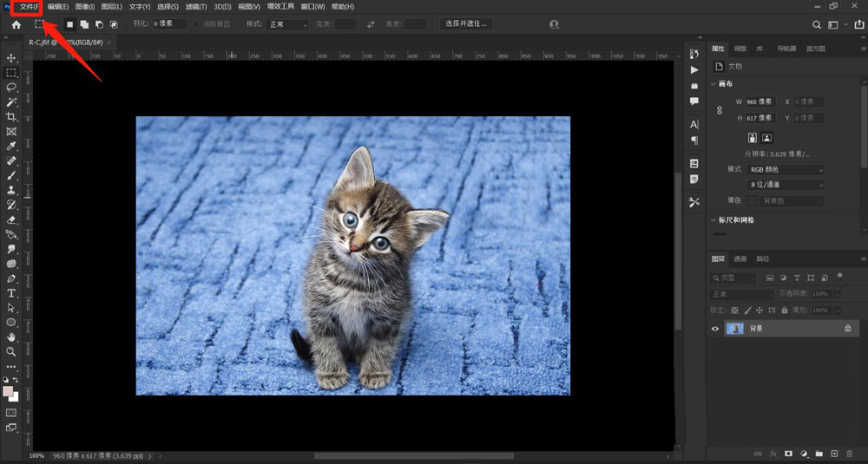This screenshot has width=868, height=464.
Task: Hide the 背景 layer with eye icon
Action: 716,329
